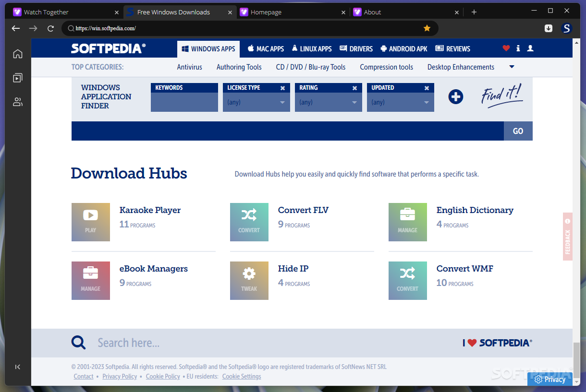The width and height of the screenshot is (586, 392).
Task: Select the Android APK menu item
Action: click(404, 48)
